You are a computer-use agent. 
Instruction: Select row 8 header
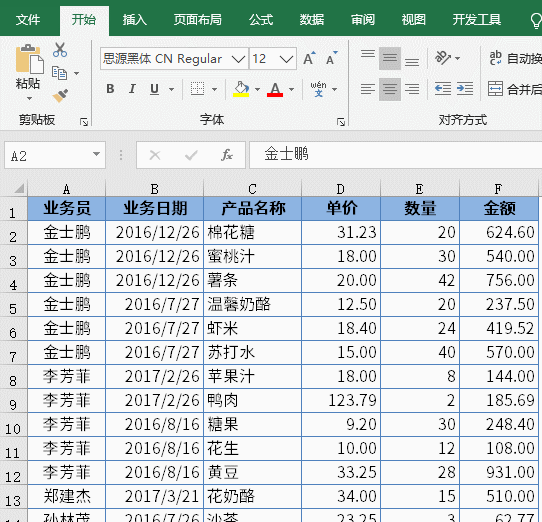pos(13,377)
